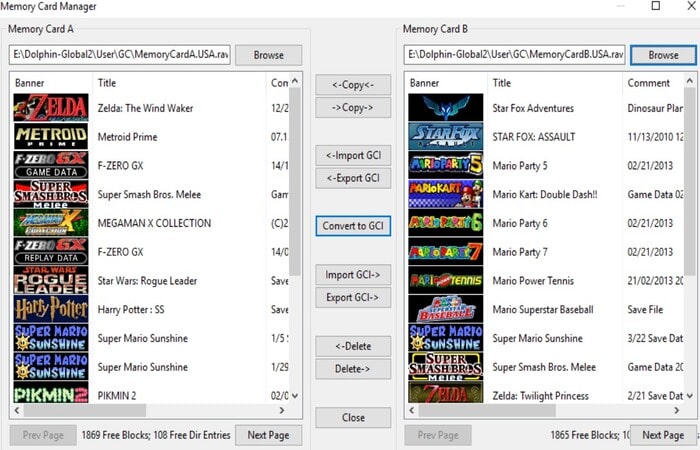Viewport: 700px width, 450px height.
Task: Click the Mario Superstar Baseball banner
Action: coord(446,309)
